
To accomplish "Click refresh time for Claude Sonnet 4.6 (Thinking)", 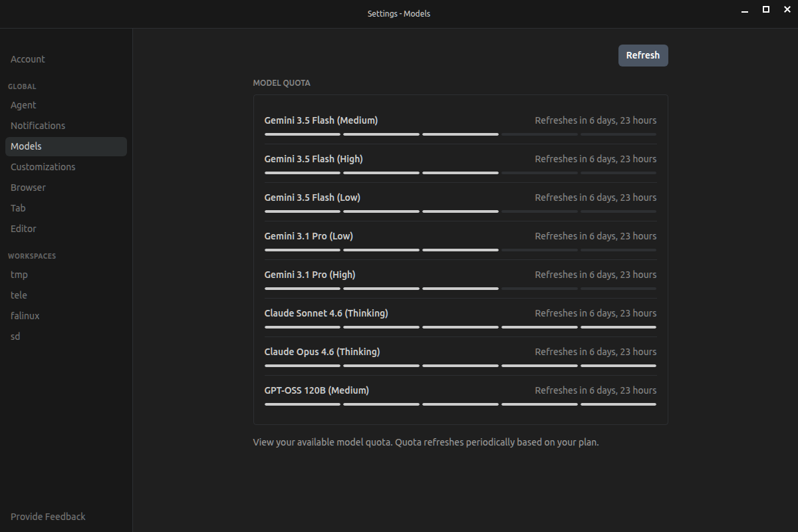I will pos(596,313).
